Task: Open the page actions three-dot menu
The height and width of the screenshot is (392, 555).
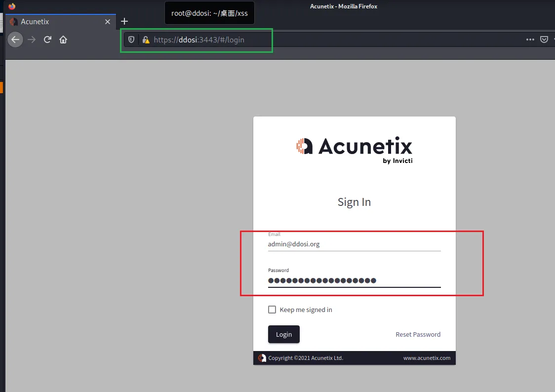Action: (530, 39)
